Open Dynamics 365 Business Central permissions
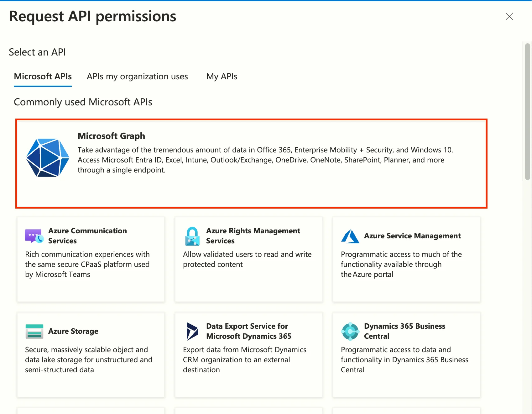Image resolution: width=532 pixels, height=414 pixels. [406, 354]
